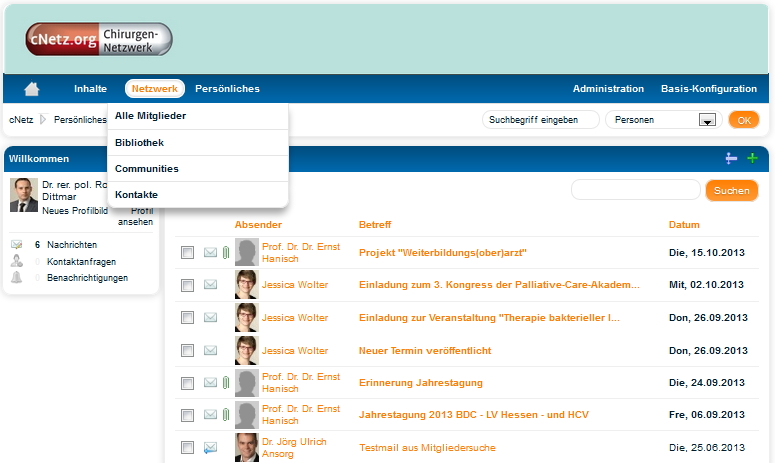
Task: Click the paperclip icon in the 15.10.2013 message row
Action: pos(226,253)
